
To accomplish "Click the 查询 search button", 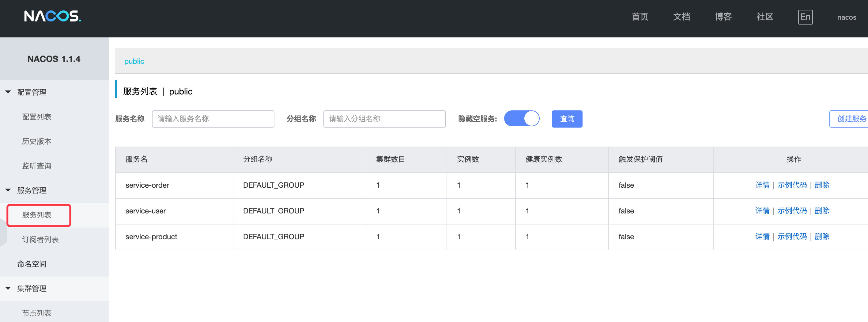I will (x=567, y=119).
